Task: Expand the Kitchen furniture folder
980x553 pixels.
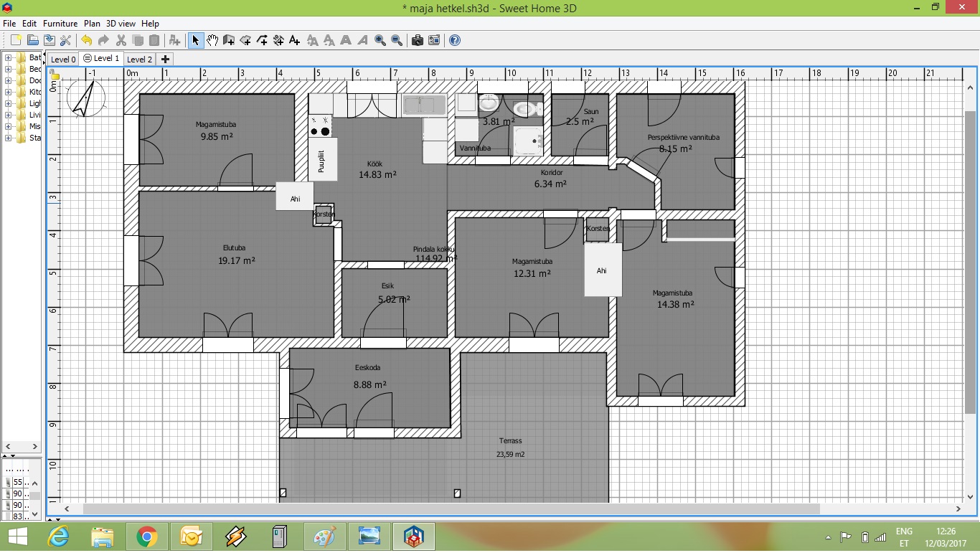Action: pos(9,92)
